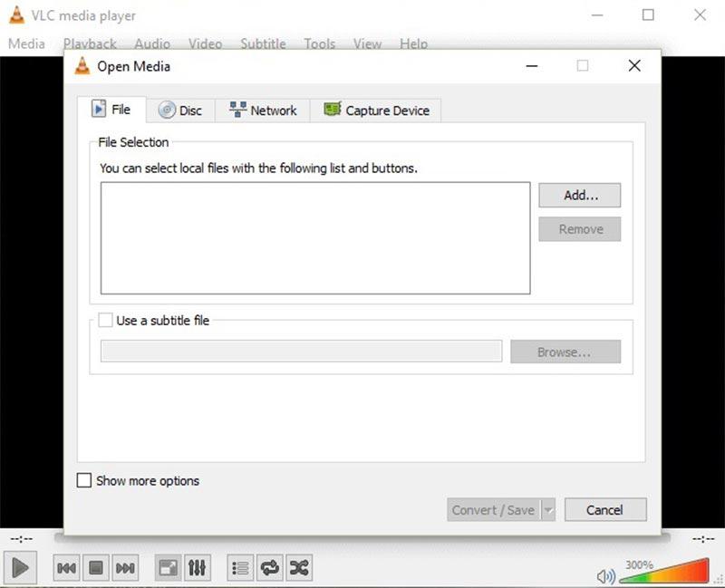Enable 'Use a subtitle file' checkbox
Image resolution: width=725 pixels, height=588 pixels.
[106, 320]
